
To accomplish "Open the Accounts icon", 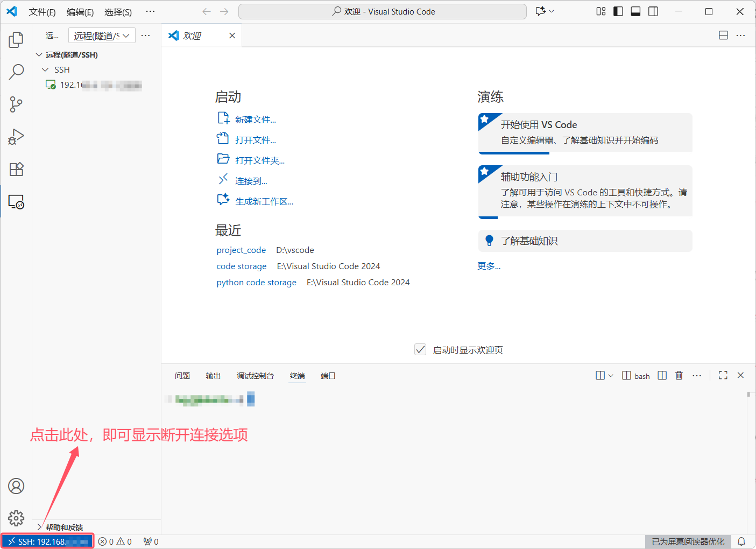I will [16, 486].
